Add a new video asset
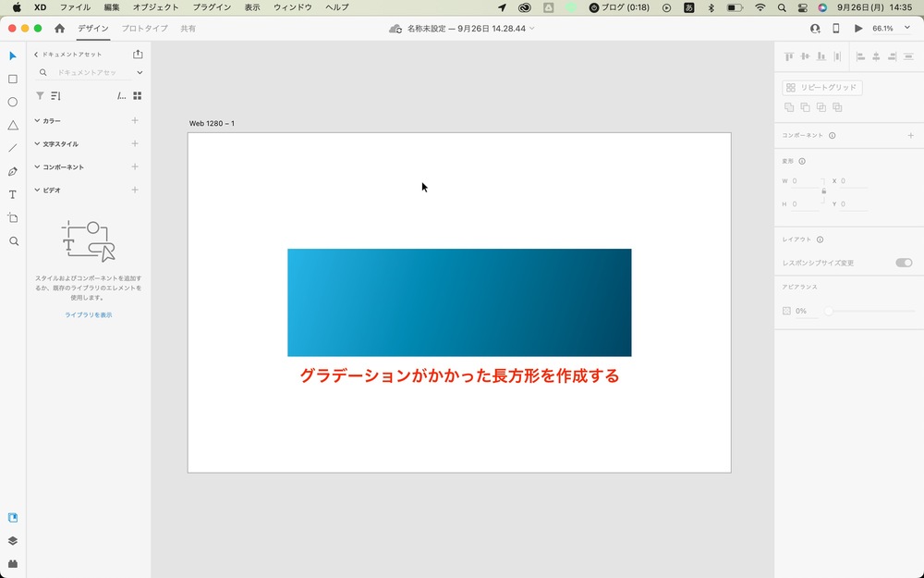924x578 pixels. pos(135,190)
